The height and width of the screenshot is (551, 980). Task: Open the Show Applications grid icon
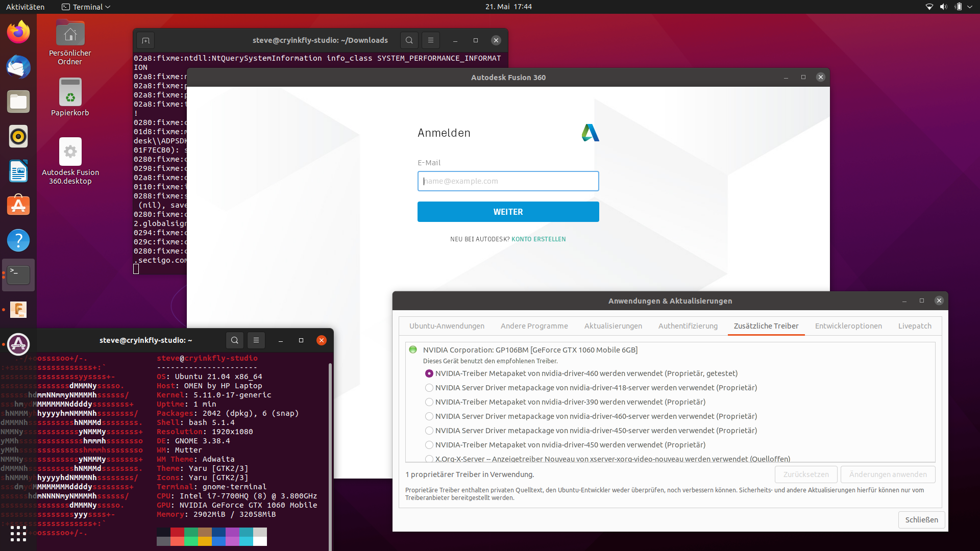click(18, 534)
